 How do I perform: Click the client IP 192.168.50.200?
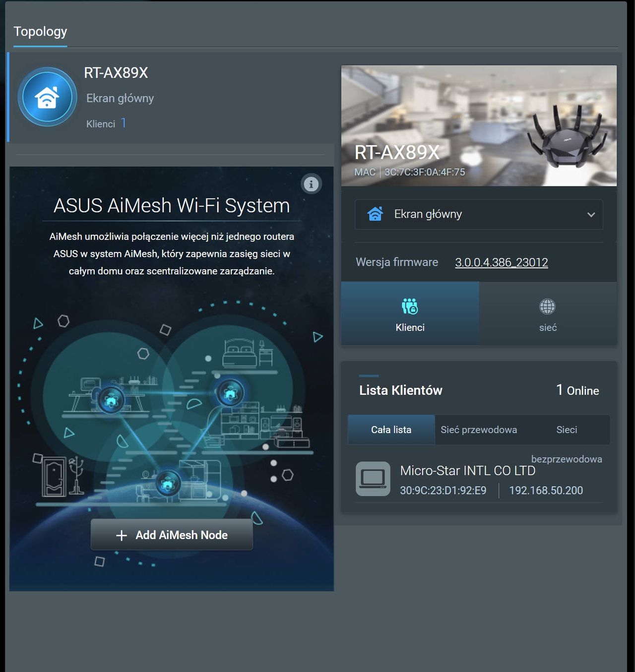[546, 490]
